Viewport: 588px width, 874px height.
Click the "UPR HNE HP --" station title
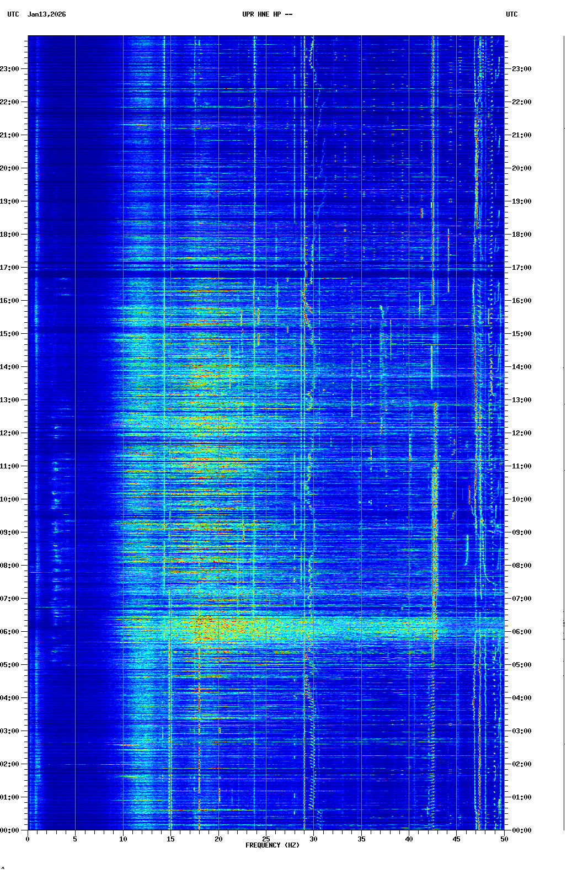tap(267, 14)
